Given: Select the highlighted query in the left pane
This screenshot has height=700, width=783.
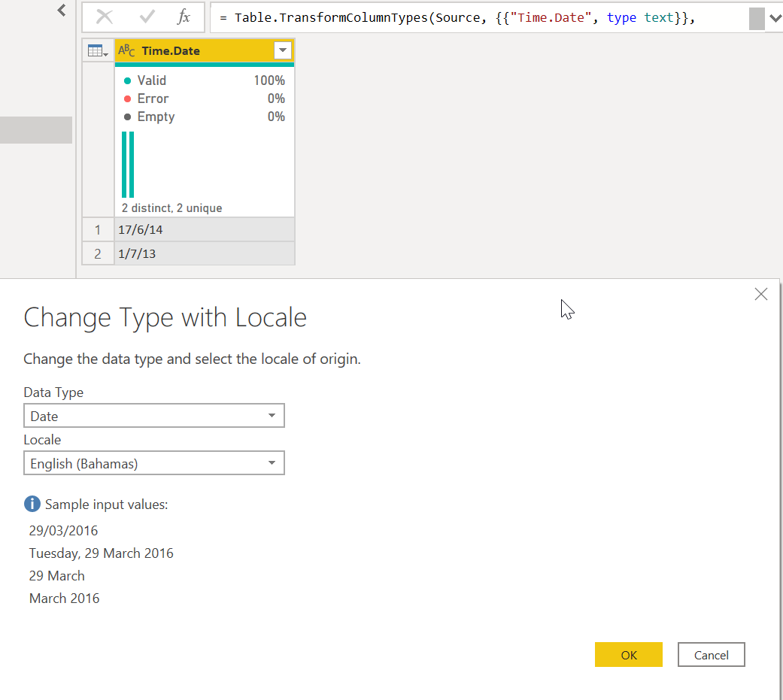Looking at the screenshot, I should coord(36,130).
